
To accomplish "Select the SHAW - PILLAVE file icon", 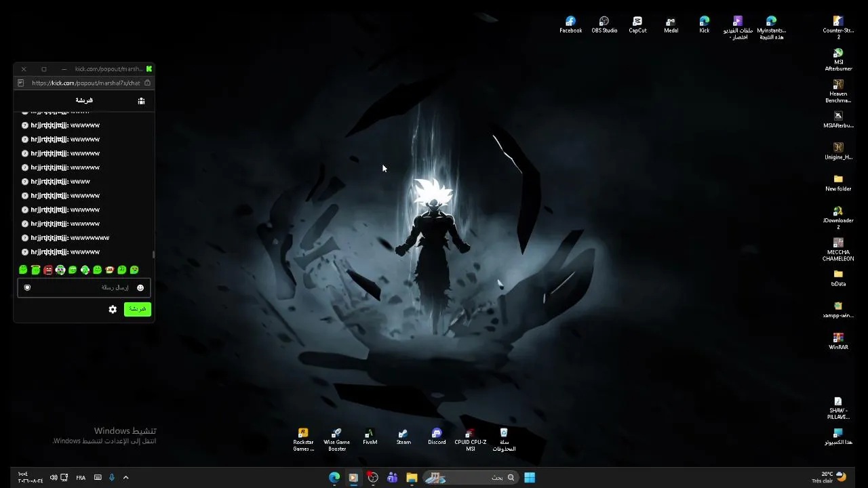I will point(838,408).
